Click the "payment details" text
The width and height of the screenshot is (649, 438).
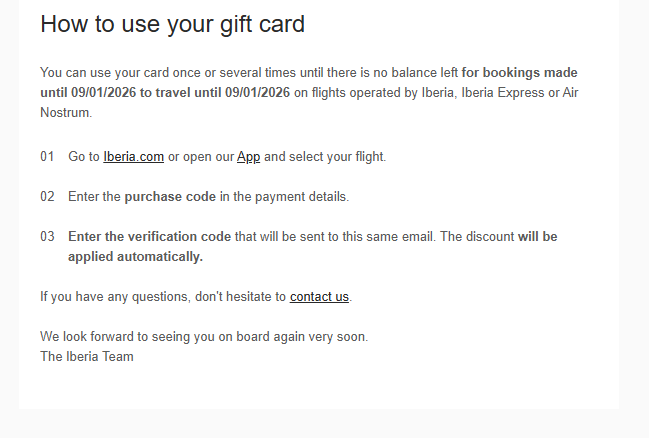click(x=302, y=197)
